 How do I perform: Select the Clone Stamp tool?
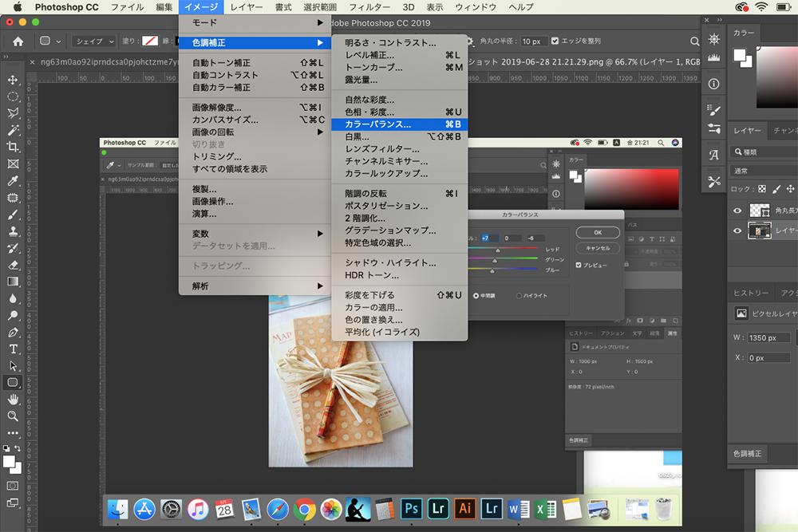(x=13, y=231)
